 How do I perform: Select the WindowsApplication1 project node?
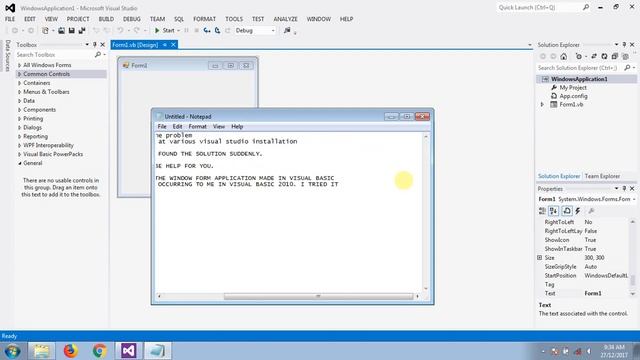pyautogui.click(x=579, y=79)
